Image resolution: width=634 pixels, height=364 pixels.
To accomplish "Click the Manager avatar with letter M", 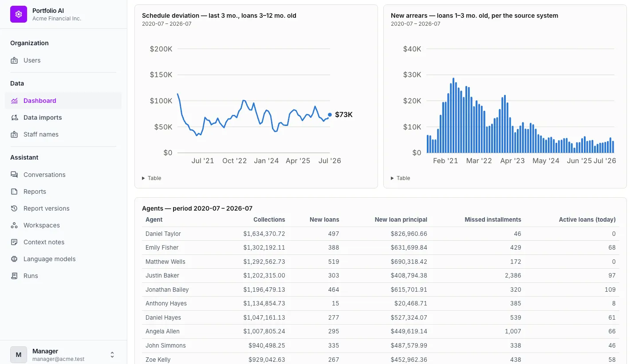I will coord(19,355).
